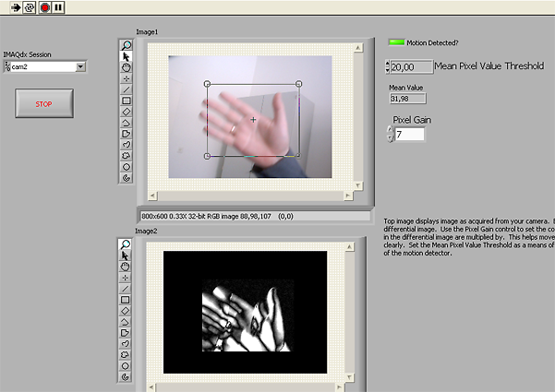Click the ROI rectangle's bottom-left corner handle in Image1
Screen dimensions: 555x392
click(208, 156)
